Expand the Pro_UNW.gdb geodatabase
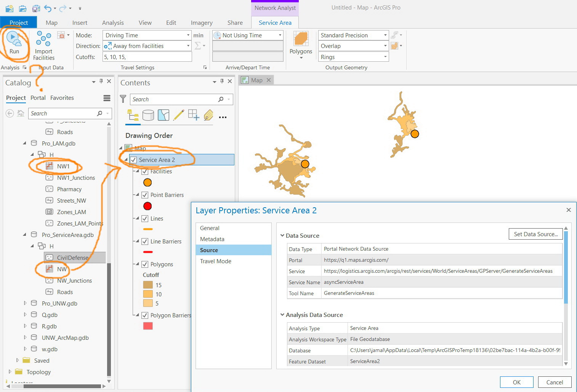 [x=25, y=303]
